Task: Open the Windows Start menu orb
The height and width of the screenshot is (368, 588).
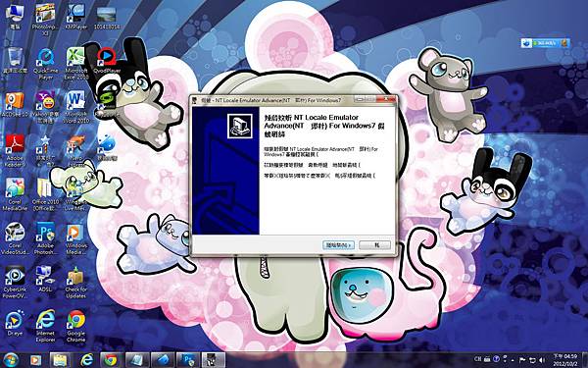Action: point(11,360)
